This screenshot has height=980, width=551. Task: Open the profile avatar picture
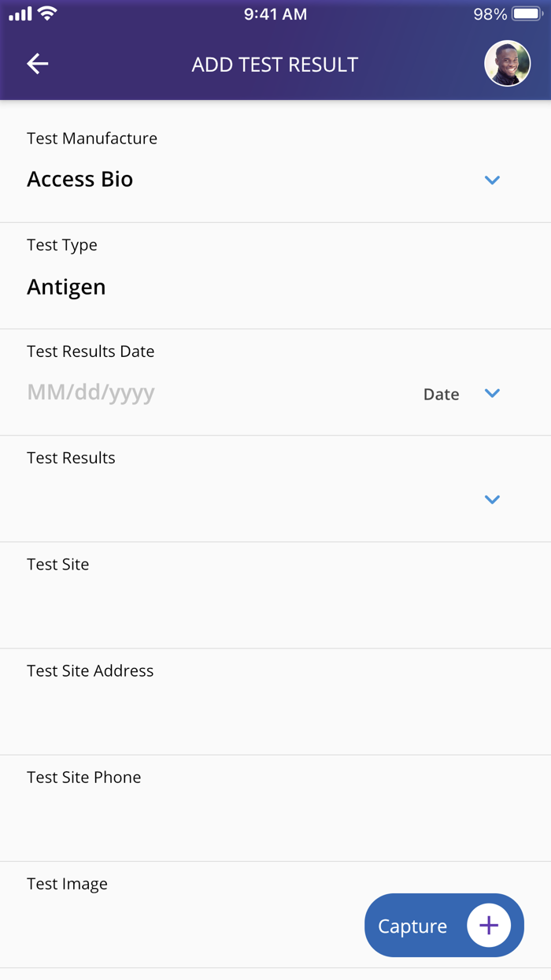507,64
